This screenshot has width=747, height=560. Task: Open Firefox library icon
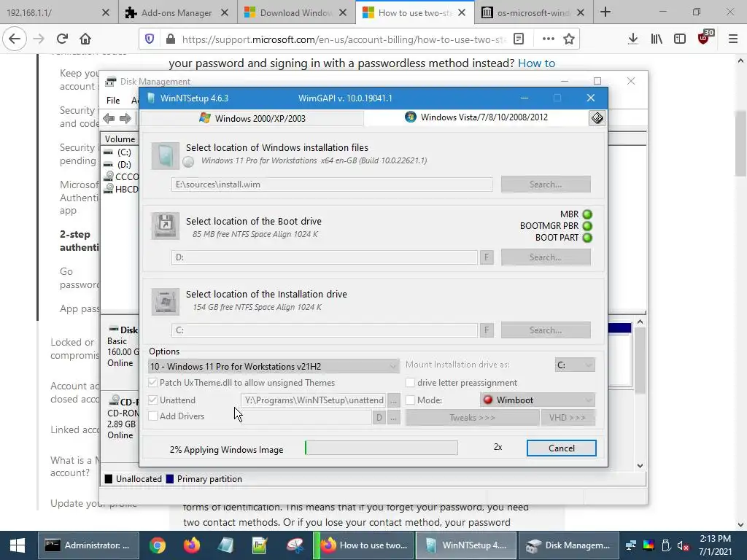[657, 39]
